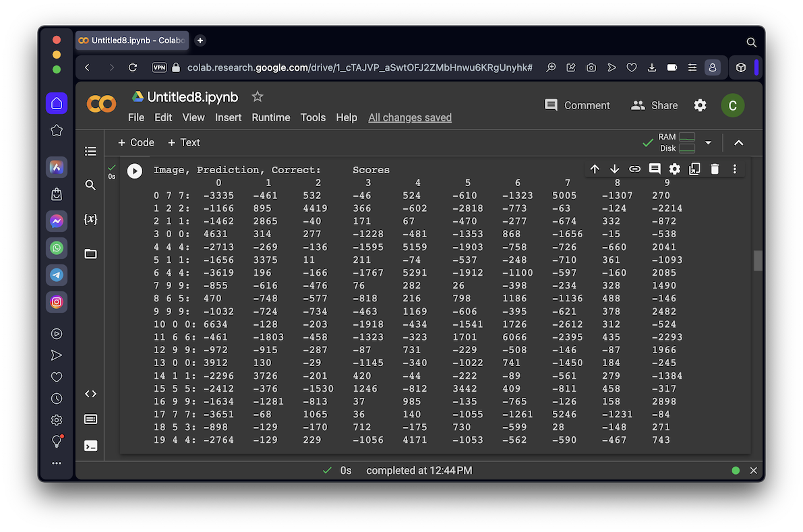The height and width of the screenshot is (532, 803).
Task: Collapse the header with chevron up
Action: [738, 143]
